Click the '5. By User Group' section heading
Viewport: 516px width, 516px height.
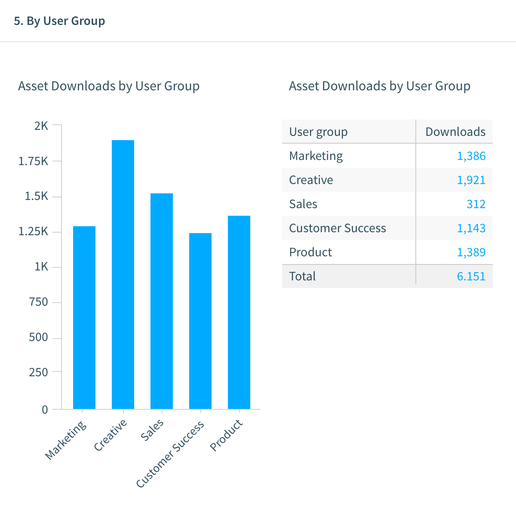coord(59,21)
